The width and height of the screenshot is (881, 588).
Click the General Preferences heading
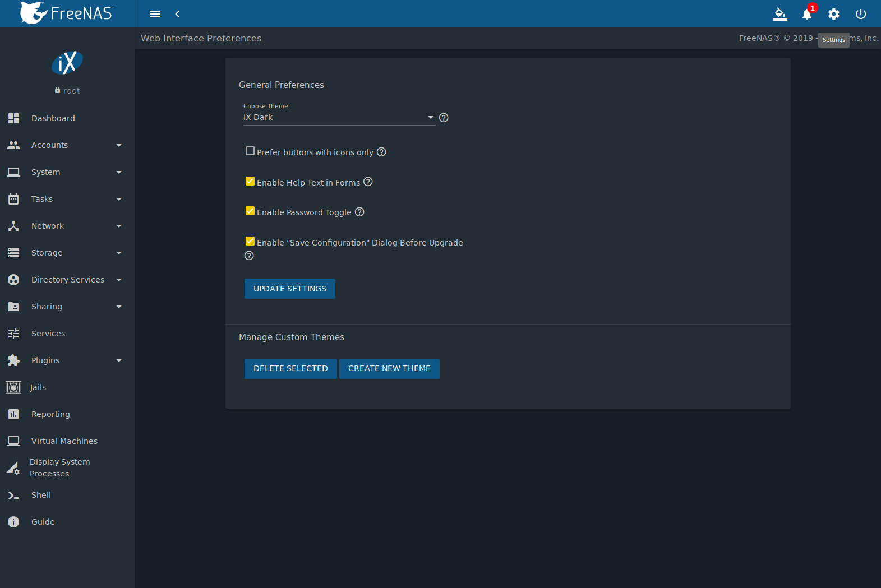click(x=282, y=85)
